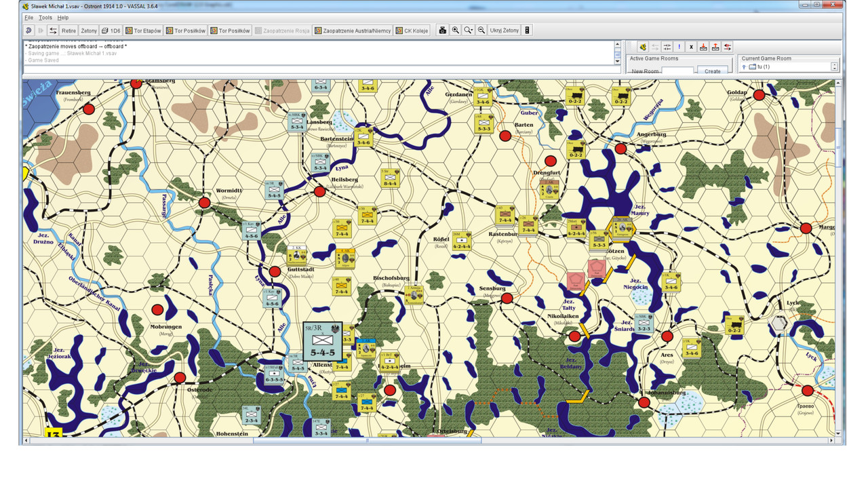Click the Create room button
Viewport: 868px width, 487px height.
click(x=713, y=71)
